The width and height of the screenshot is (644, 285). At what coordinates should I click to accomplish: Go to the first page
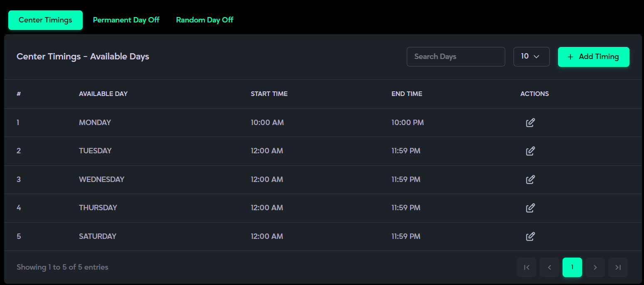pyautogui.click(x=526, y=268)
